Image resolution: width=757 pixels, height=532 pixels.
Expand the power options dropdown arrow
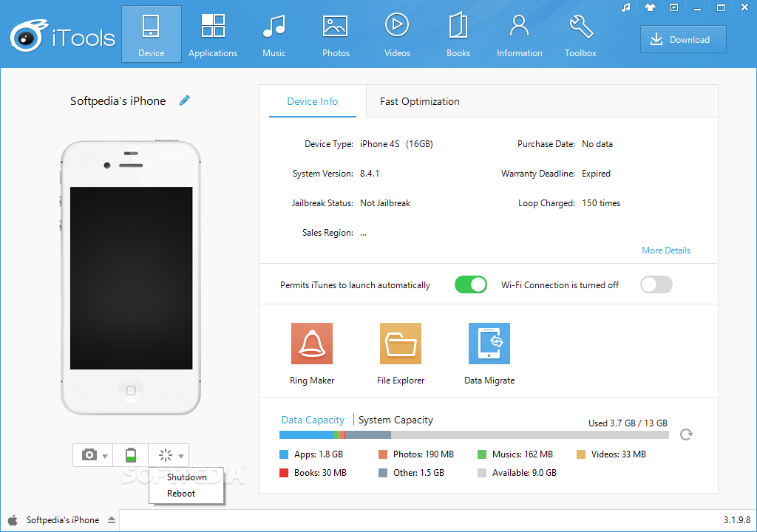181,456
